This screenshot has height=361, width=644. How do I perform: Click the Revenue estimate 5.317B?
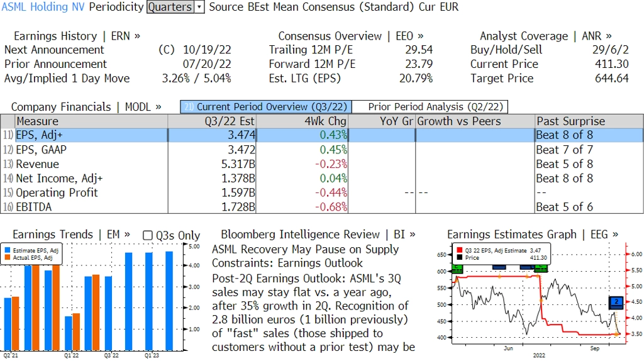pos(238,164)
